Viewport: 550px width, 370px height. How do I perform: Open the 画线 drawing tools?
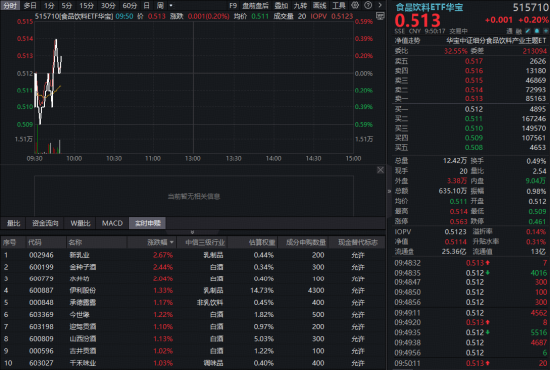pos(320,5)
